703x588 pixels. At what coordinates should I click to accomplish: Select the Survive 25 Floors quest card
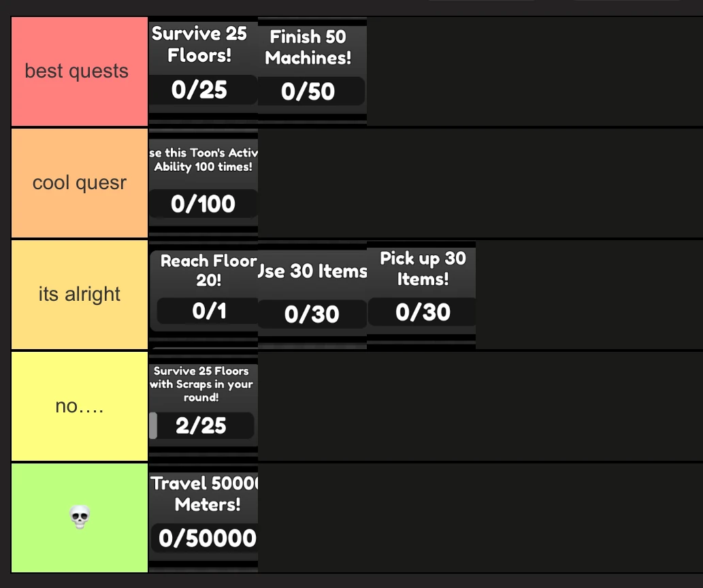[x=201, y=65]
